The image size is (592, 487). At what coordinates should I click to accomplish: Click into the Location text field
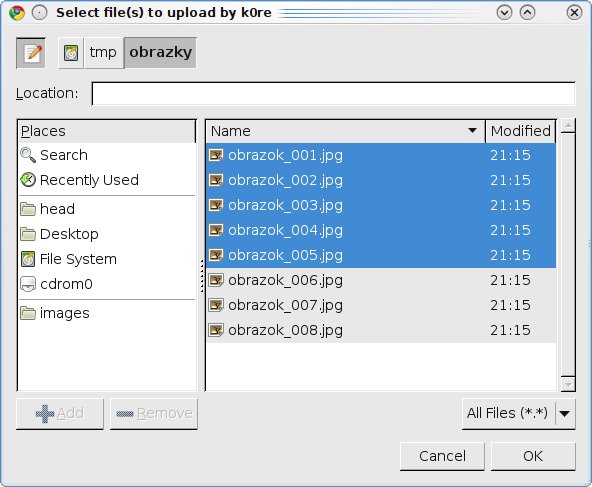pyautogui.click(x=334, y=94)
